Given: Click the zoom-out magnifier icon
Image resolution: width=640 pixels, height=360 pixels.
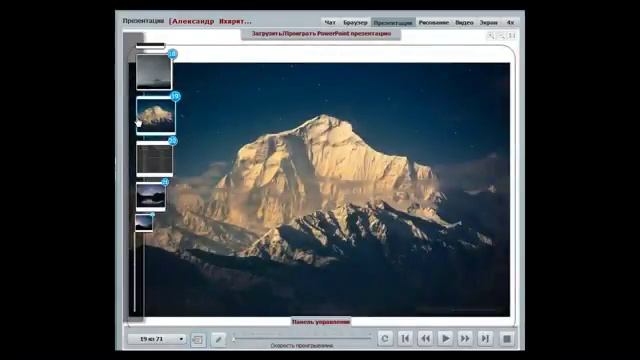Looking at the screenshot, I should coord(501,36).
